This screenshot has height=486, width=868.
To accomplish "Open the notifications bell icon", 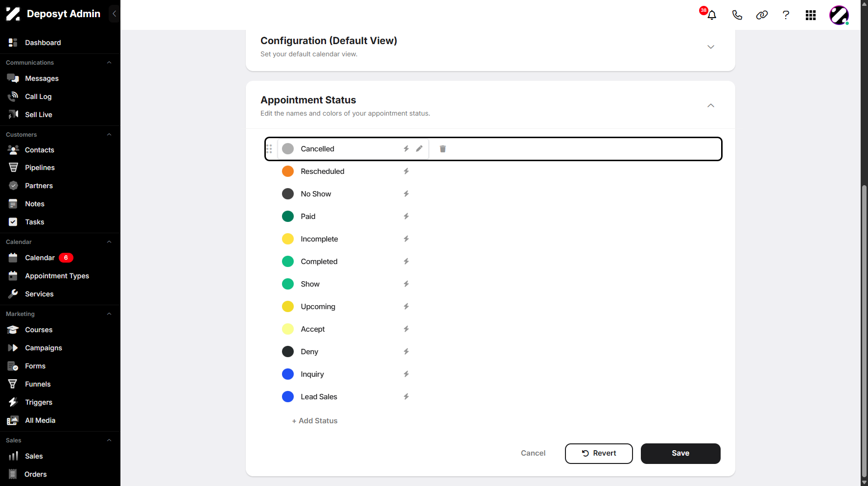I will pos(712,15).
